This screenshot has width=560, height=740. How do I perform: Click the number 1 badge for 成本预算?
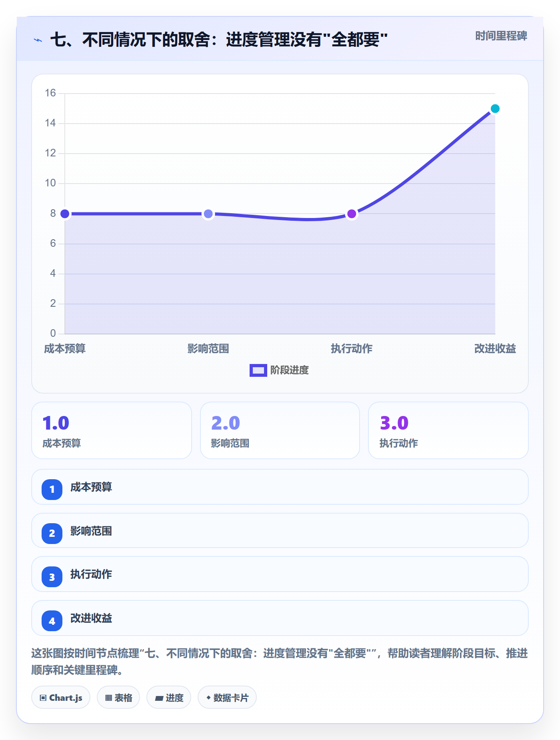(52, 489)
